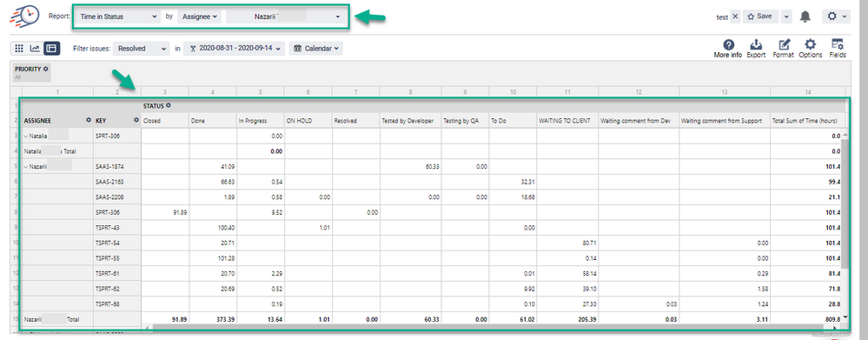
Task: Click the Save button
Action: 760,17
